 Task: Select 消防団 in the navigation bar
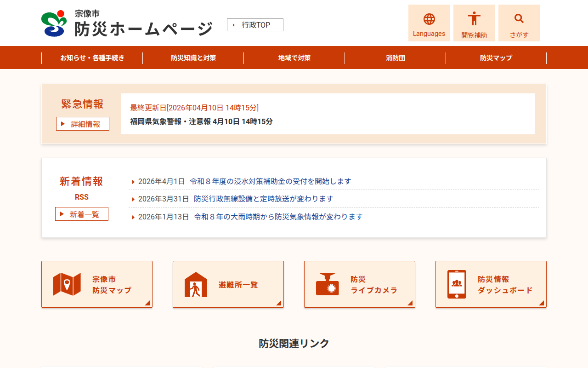tap(395, 58)
